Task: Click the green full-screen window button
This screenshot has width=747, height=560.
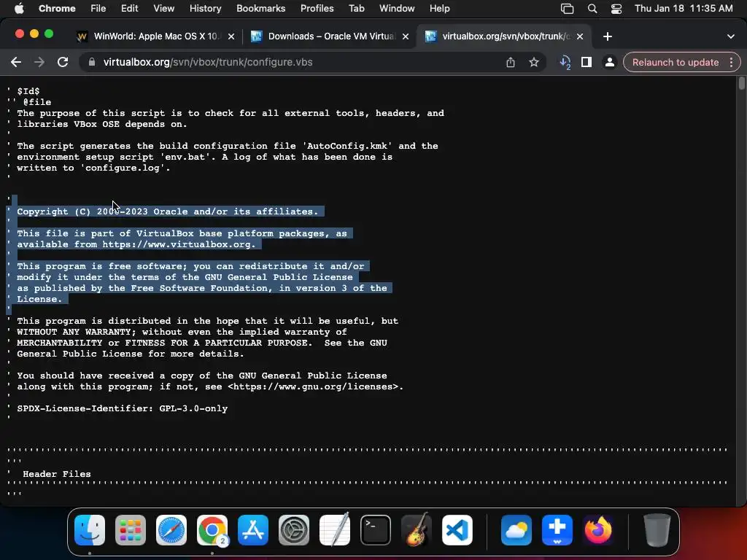Action: (x=49, y=34)
